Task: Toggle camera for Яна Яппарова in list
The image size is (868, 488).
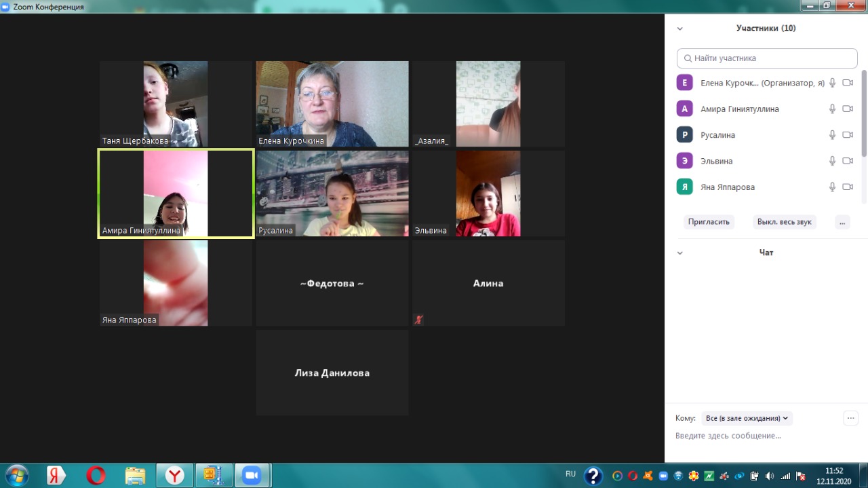Action: point(847,187)
